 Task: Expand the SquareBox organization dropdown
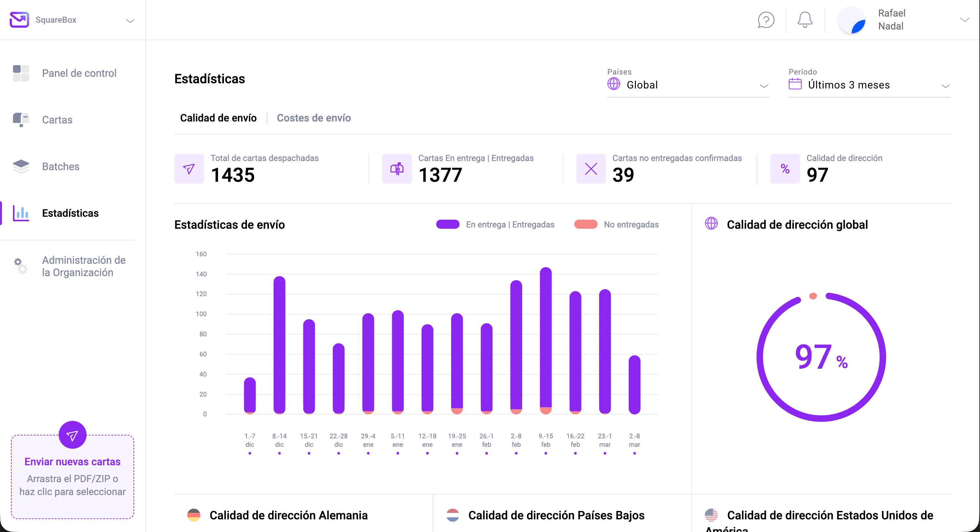click(130, 20)
